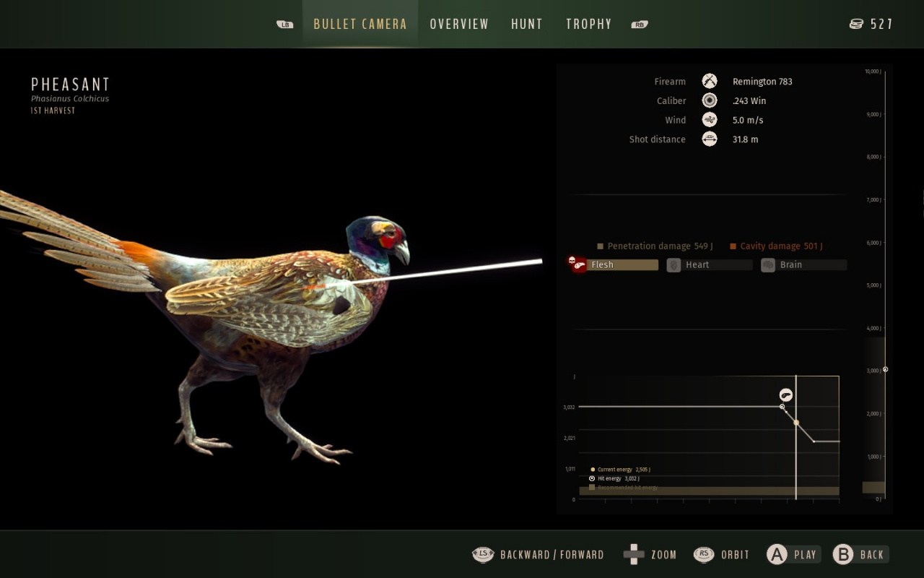The image size is (924, 578).
Task: Click the coins currency icon
Action: (856, 24)
